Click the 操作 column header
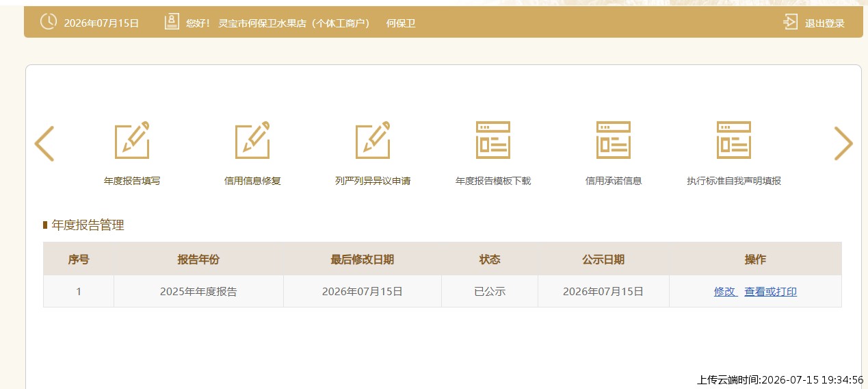 pyautogui.click(x=755, y=259)
